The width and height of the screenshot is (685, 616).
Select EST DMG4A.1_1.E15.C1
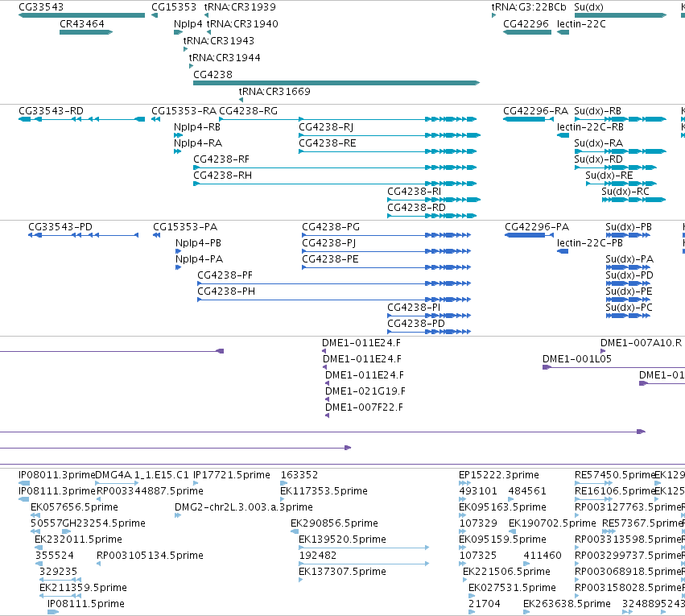142,475
